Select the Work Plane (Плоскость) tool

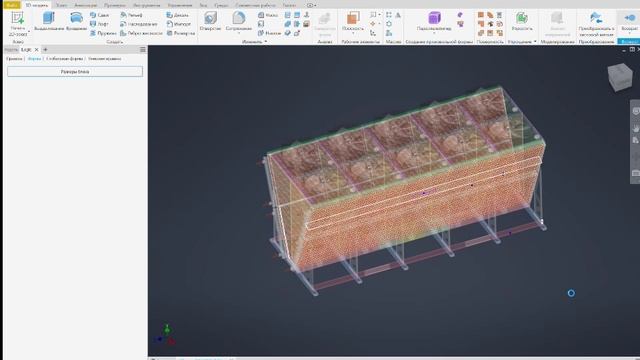(x=353, y=21)
